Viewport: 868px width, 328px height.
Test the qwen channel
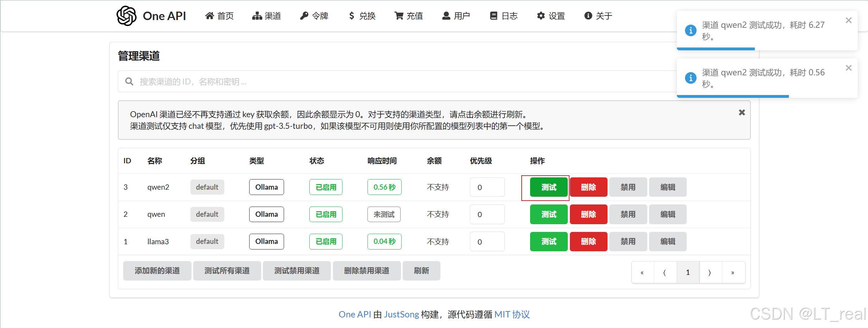[x=549, y=214]
